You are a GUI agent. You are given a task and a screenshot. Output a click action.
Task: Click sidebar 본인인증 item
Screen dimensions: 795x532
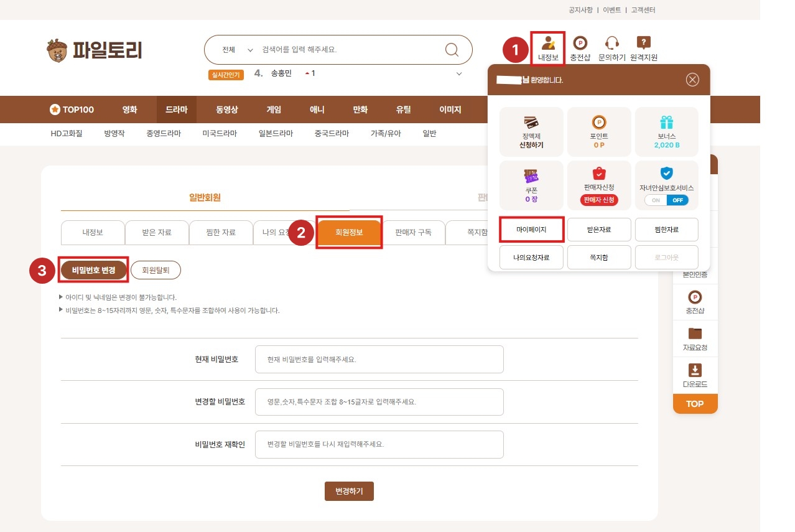coord(695,274)
